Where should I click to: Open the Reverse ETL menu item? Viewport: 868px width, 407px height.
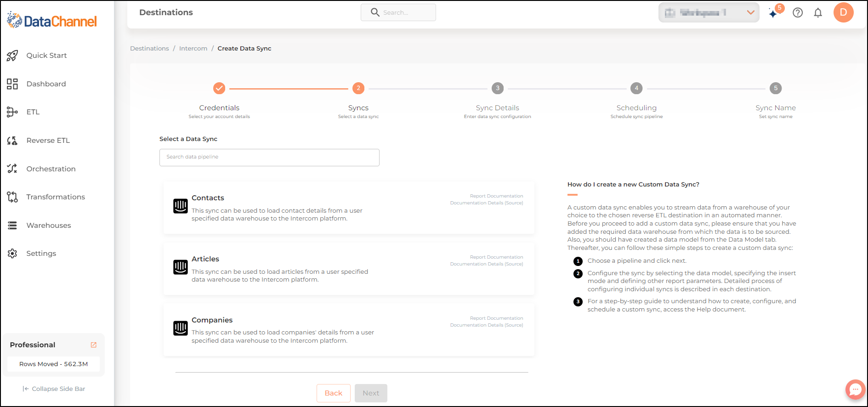[x=48, y=141]
